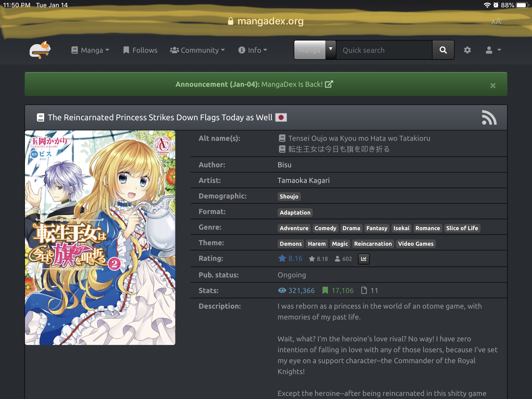Click the RSS feed icon
The height and width of the screenshot is (399, 532).
click(x=489, y=118)
